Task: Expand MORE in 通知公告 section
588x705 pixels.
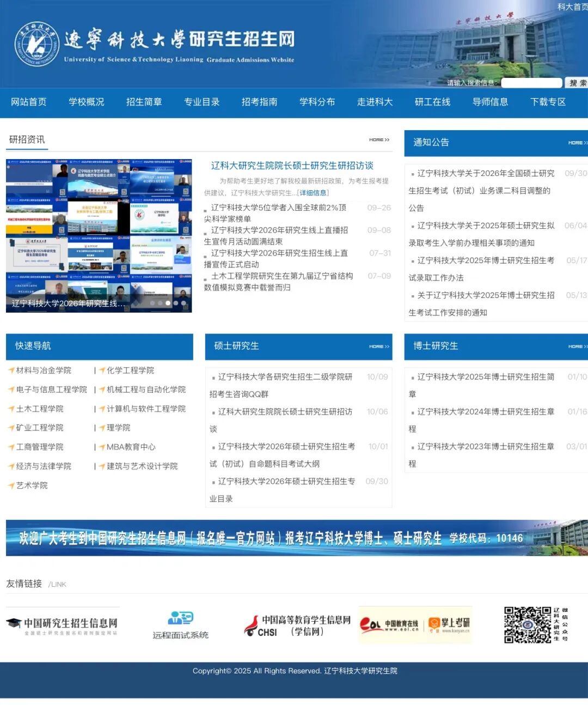Action: tap(577, 143)
